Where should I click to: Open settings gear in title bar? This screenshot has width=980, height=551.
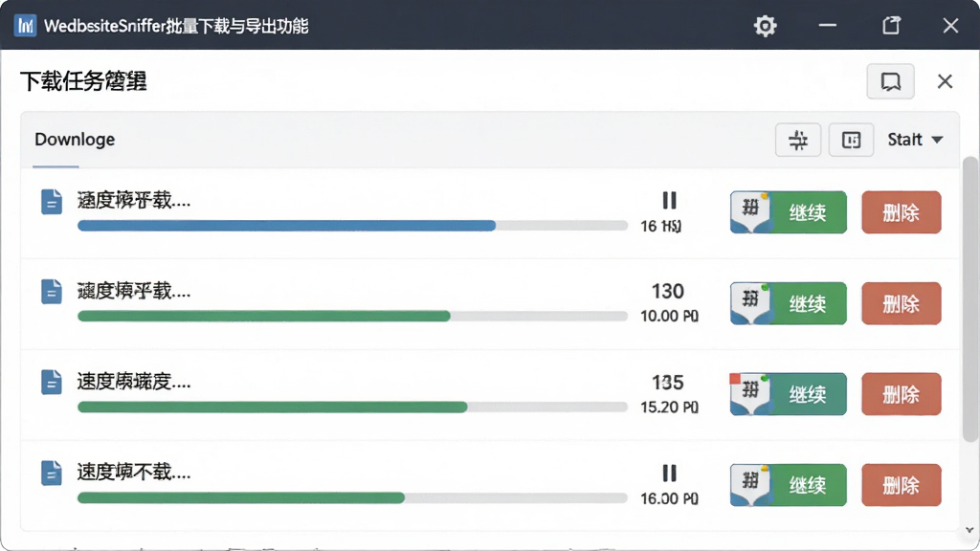tap(765, 26)
